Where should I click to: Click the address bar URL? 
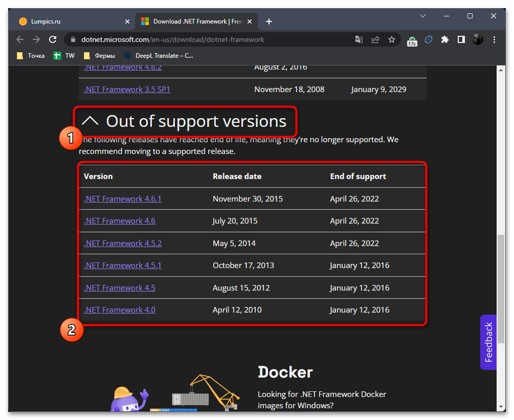pyautogui.click(x=173, y=40)
